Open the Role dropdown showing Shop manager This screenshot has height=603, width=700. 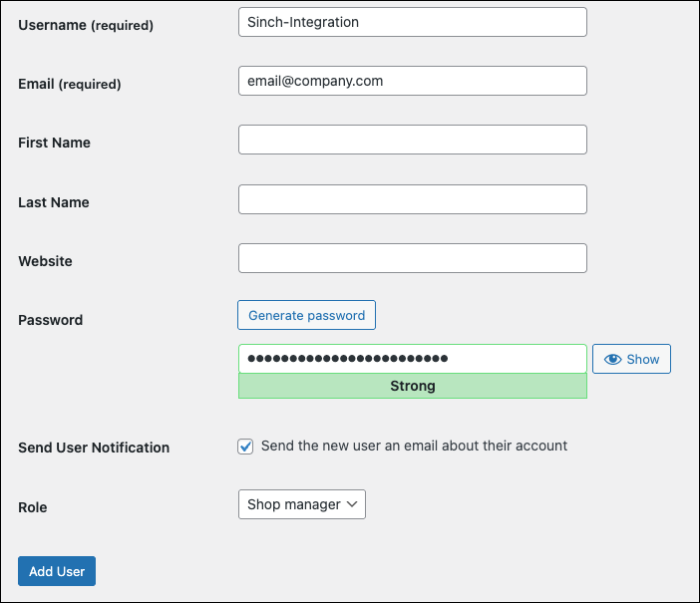[302, 504]
